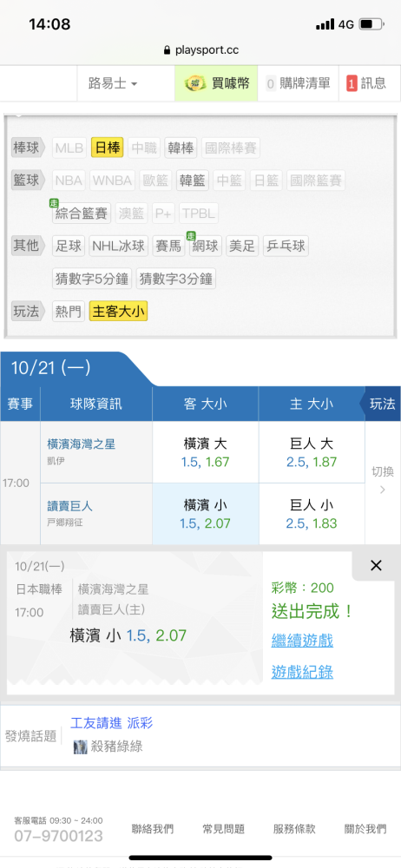Pick the 橫濱 大 1.5, 1.67 bet option
Image resolution: width=401 pixels, height=868 pixels.
coord(205,452)
